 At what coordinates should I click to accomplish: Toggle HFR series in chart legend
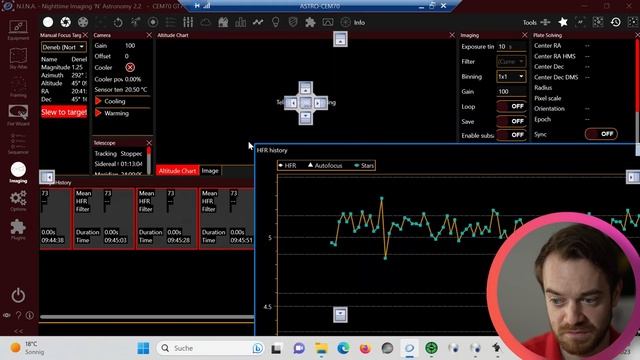[287, 165]
